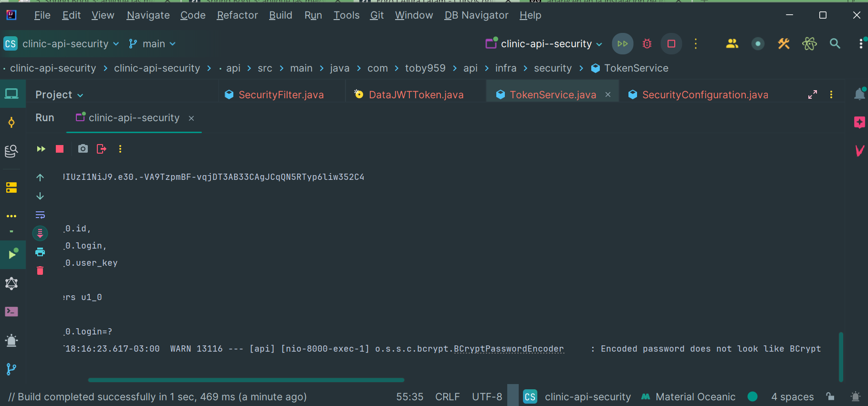
Task: Print the console output
Action: click(40, 252)
